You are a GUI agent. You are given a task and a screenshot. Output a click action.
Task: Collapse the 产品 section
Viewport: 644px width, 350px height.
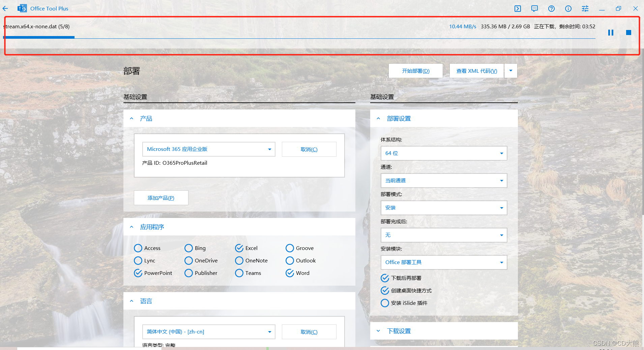[x=131, y=119]
